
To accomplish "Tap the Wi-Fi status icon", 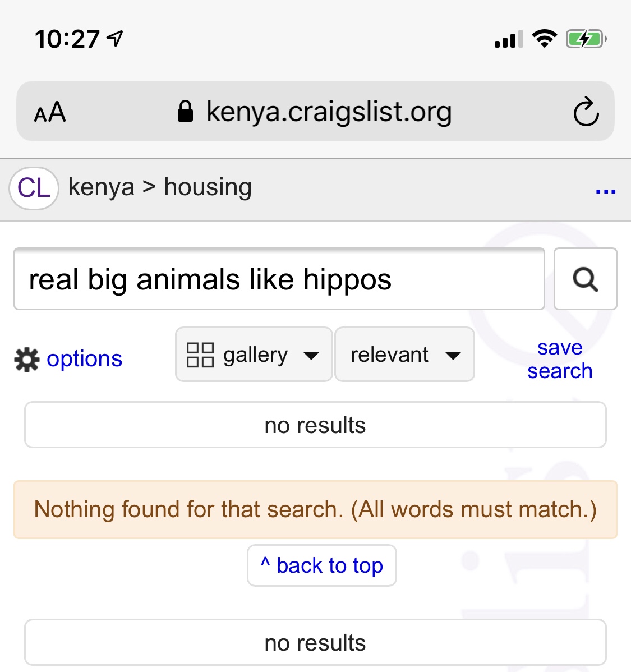I will pos(544,39).
